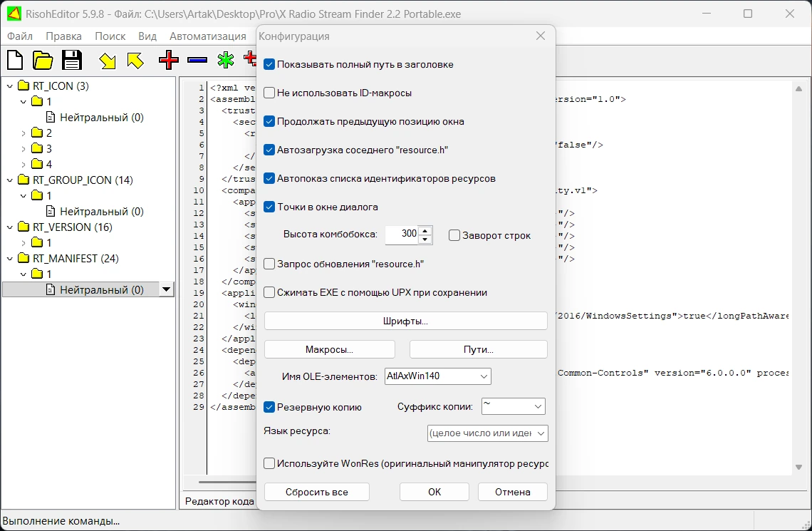This screenshot has height=531, width=812.
Task: Collapse the RT_ICON (3) tree node
Action: [10, 86]
